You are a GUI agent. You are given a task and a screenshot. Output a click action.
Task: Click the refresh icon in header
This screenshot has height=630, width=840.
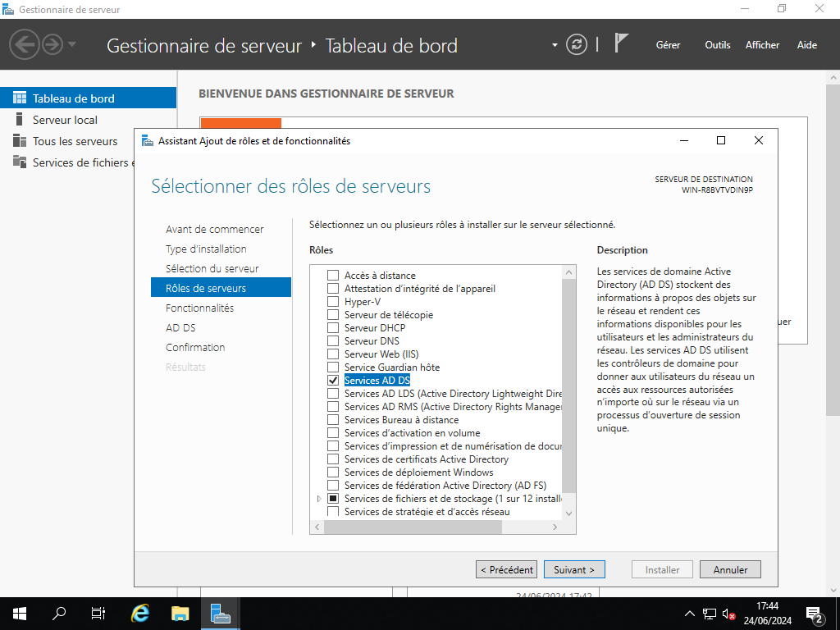(x=577, y=44)
